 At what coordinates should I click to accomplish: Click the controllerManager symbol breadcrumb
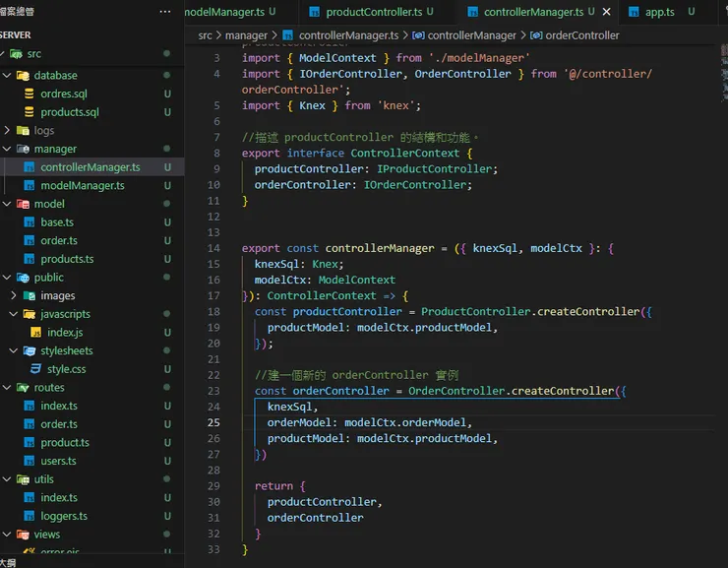[x=470, y=35]
